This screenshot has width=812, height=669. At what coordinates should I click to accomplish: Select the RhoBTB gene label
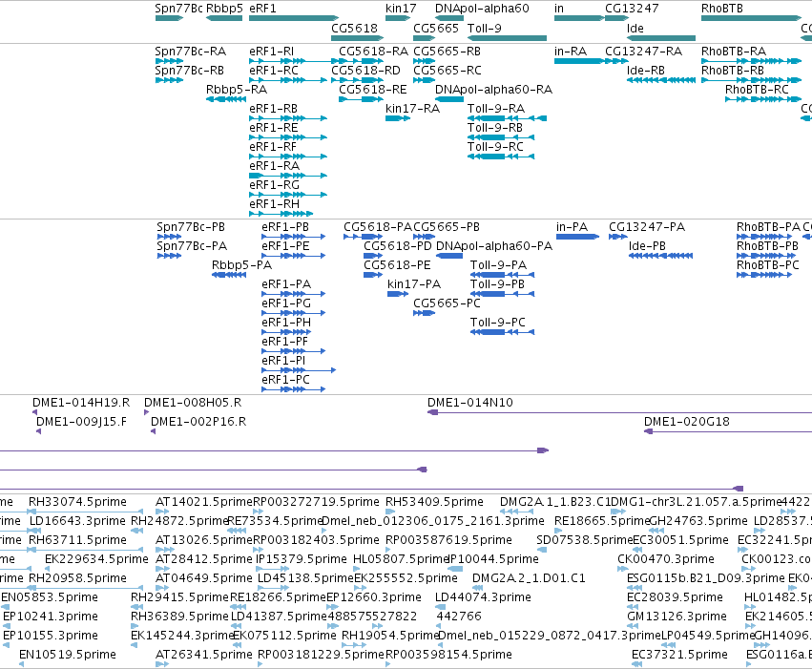tap(722, 9)
